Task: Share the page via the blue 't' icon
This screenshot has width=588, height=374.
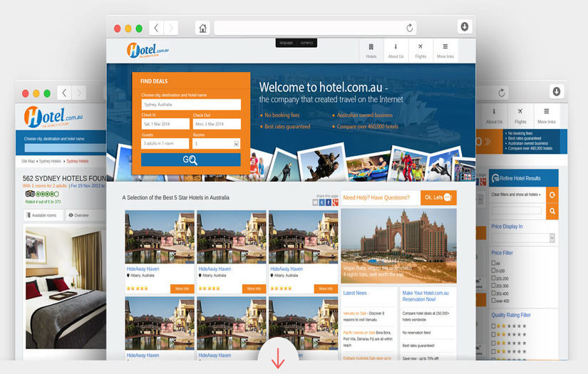Action: pos(321,203)
